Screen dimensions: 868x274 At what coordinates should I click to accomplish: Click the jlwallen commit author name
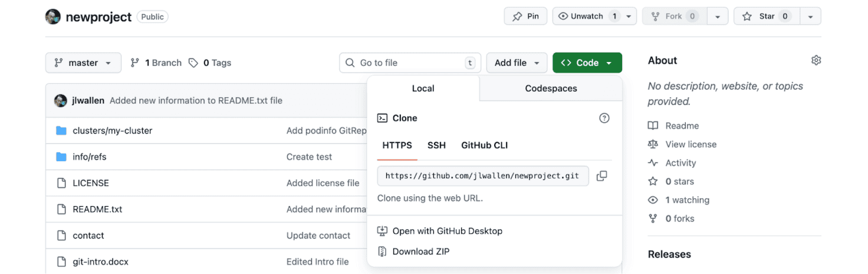coord(88,100)
